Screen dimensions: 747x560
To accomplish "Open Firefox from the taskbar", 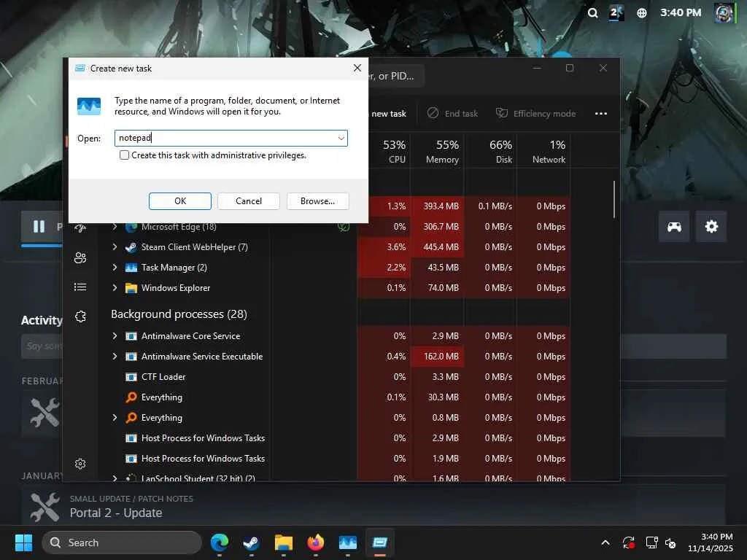I will 315,542.
